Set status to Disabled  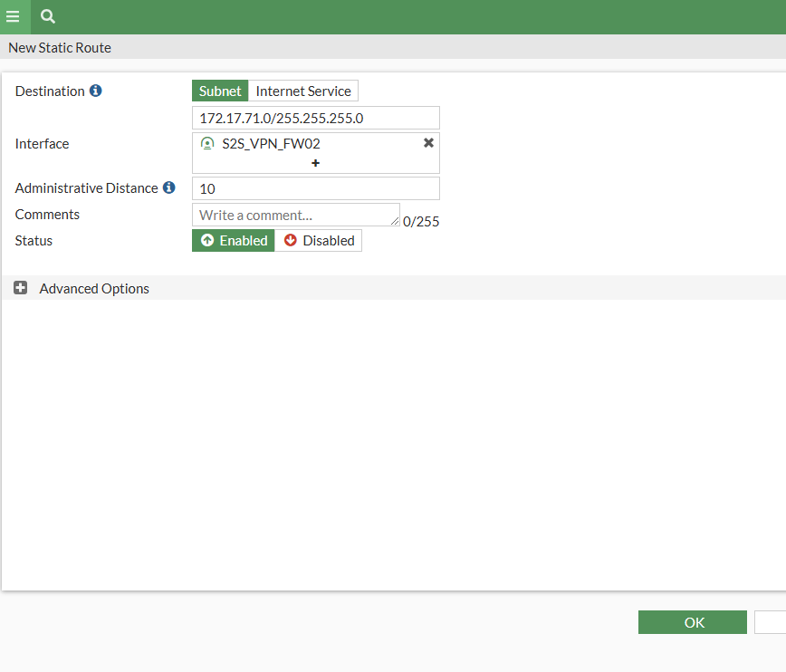pos(319,241)
